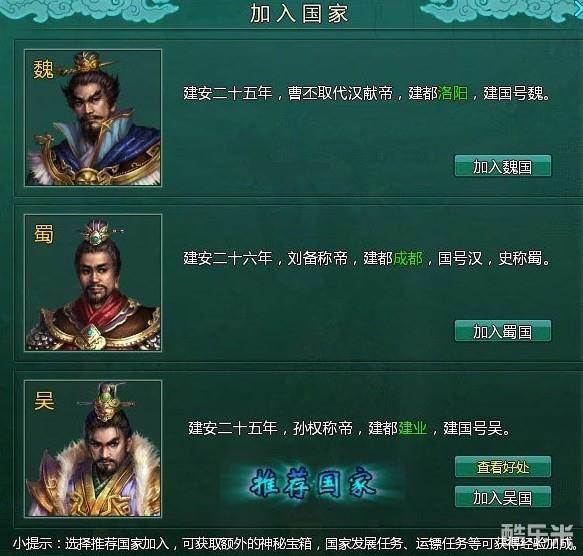Click the green 洛阳 capital link

pyautogui.click(x=453, y=93)
